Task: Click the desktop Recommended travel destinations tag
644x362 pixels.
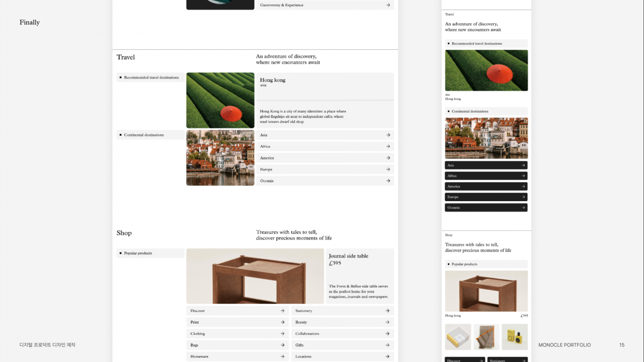Action: [x=150, y=77]
